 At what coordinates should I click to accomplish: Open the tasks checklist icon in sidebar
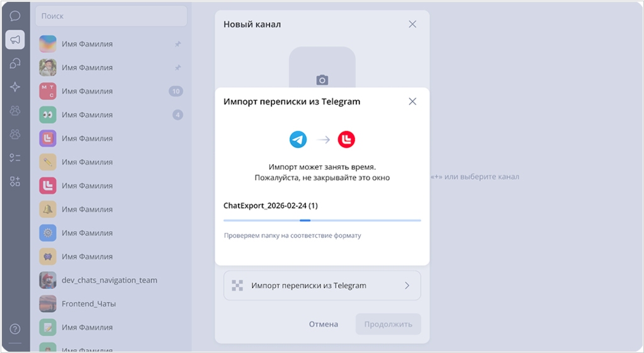tap(15, 158)
